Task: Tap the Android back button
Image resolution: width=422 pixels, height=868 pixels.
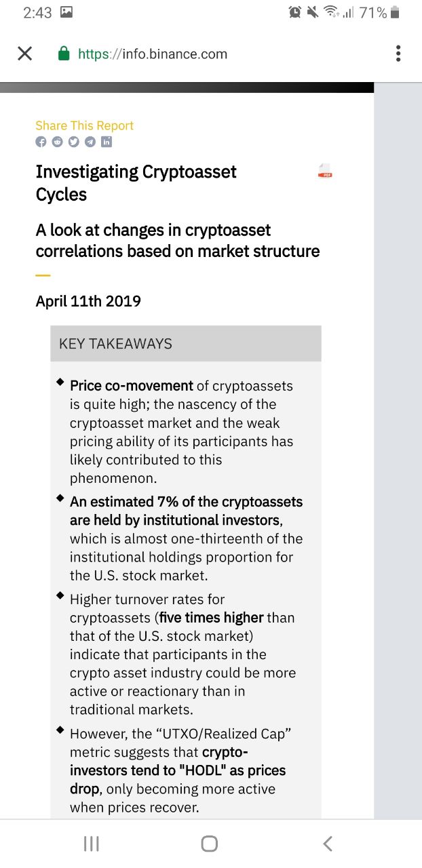Action: click(x=328, y=843)
